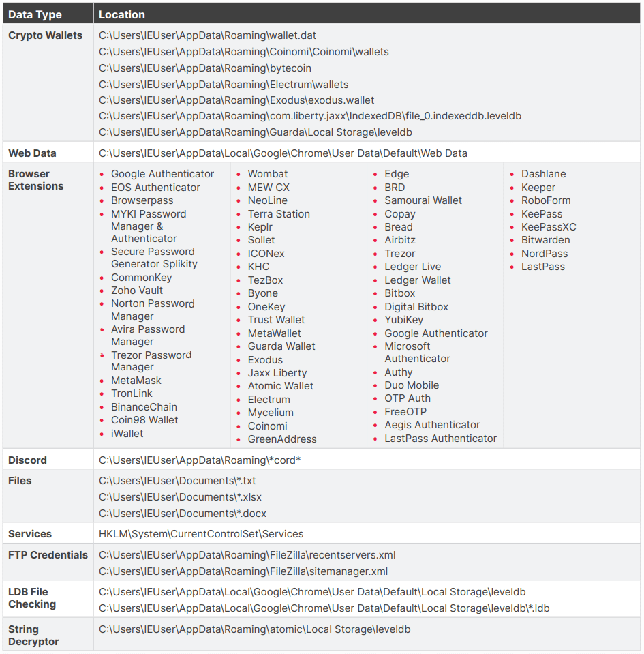Select the "Samourai Wallet" list entry
The height and width of the screenshot is (654, 644).
coord(423,200)
